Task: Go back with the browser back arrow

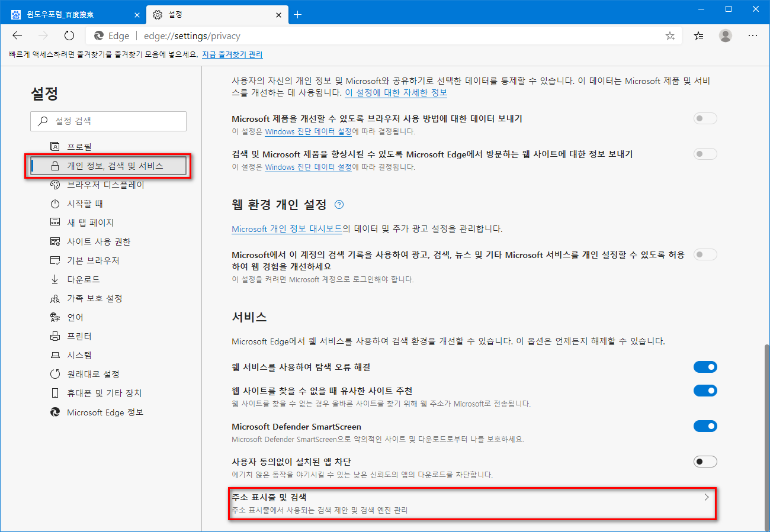Action: [x=17, y=36]
